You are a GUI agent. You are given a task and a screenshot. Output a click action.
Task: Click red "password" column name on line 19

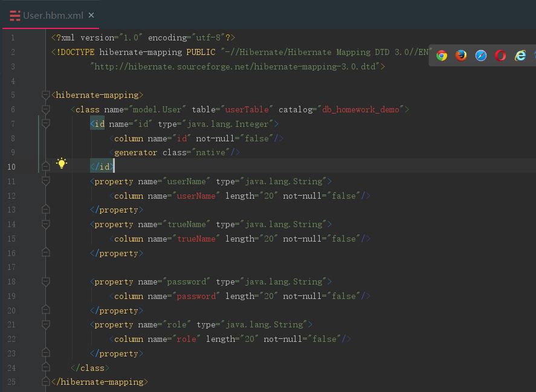[x=196, y=296]
